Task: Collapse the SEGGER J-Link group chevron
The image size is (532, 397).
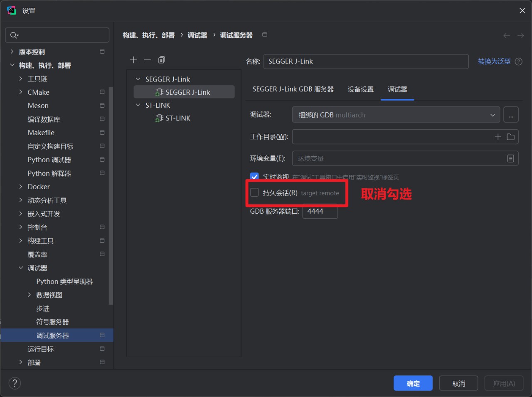Action: point(138,79)
